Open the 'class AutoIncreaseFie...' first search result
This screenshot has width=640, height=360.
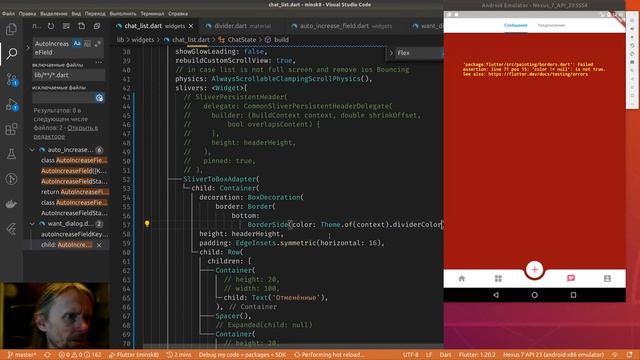click(x=74, y=160)
